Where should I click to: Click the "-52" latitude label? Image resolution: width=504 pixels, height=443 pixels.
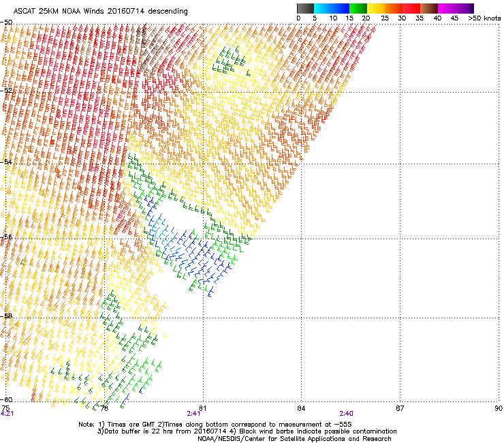(x=6, y=91)
